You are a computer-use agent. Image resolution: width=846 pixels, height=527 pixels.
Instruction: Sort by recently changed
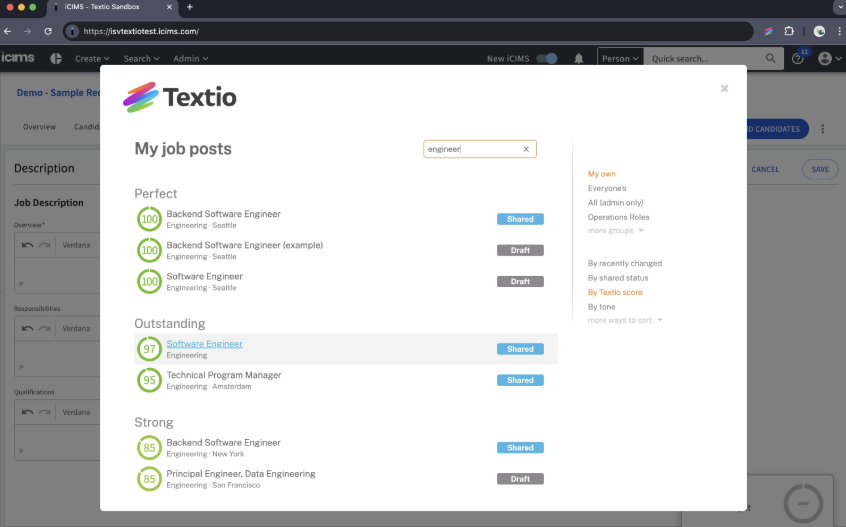[x=625, y=264]
